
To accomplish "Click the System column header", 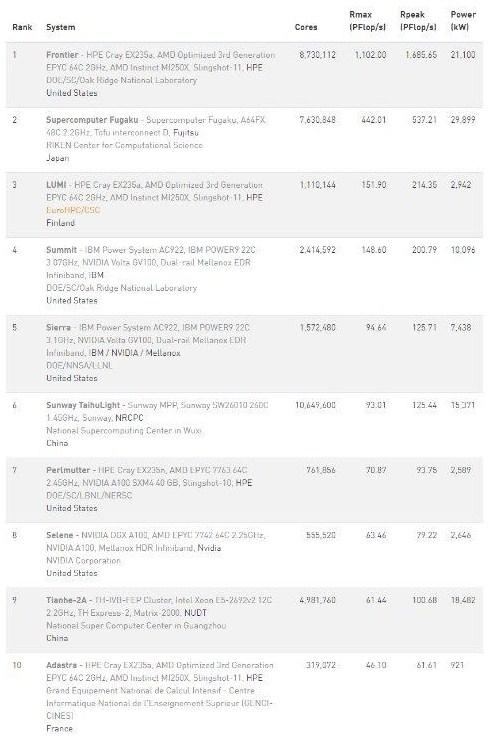I will [x=61, y=27].
